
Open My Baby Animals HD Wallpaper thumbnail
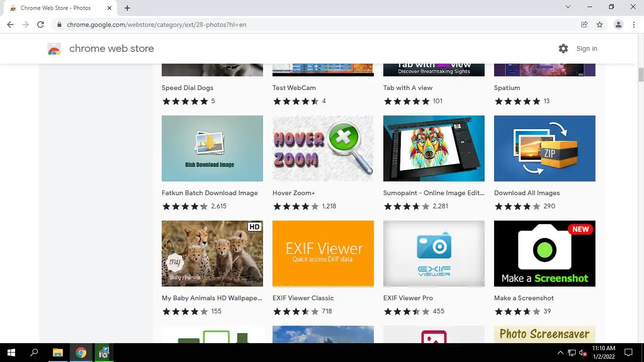pyautogui.click(x=212, y=254)
